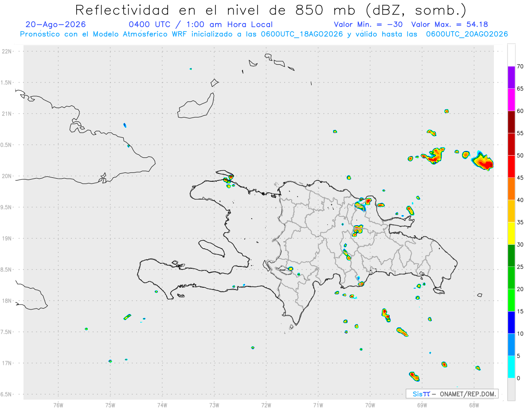Select the orange 40–45 dBZ color band
532x411 pixels.
(x=511, y=189)
